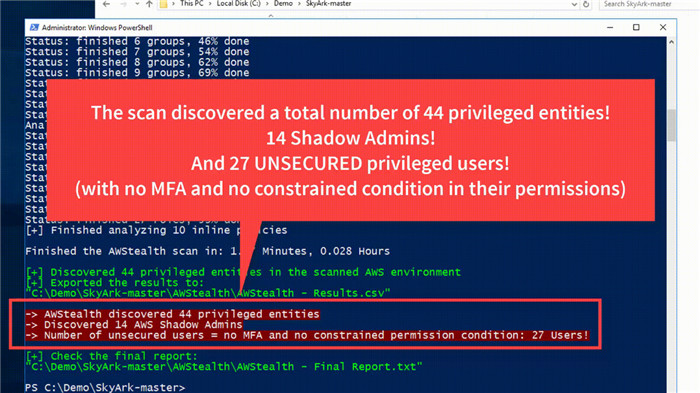
Task: Click line 'Status: finished 8 groups, 62% done'
Action: (x=137, y=62)
